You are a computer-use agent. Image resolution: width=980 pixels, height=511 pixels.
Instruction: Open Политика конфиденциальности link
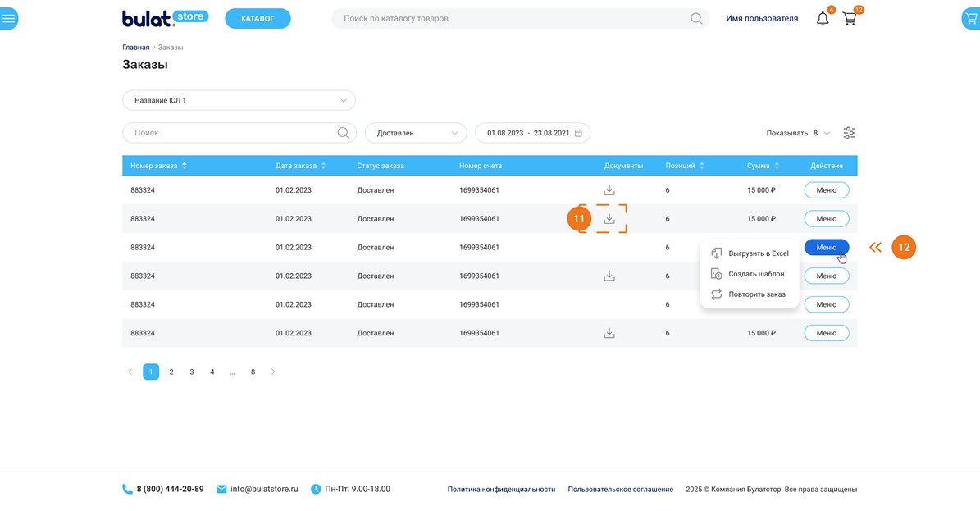click(501, 490)
